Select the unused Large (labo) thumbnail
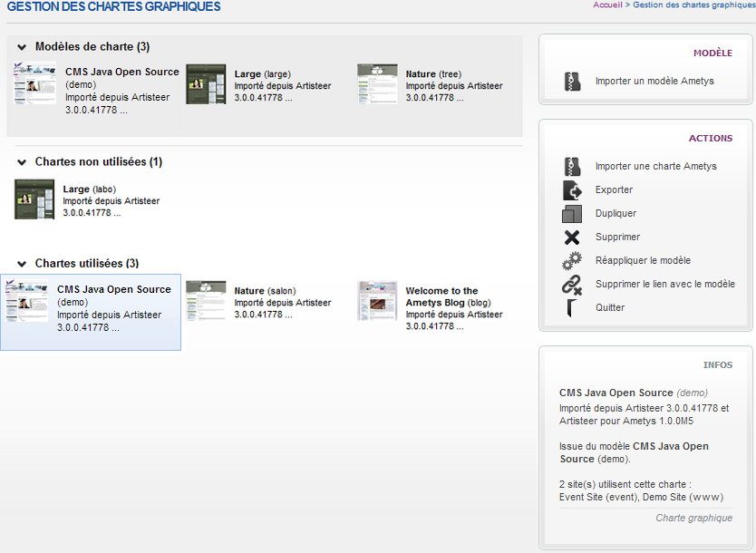The height and width of the screenshot is (553, 756). point(34,199)
